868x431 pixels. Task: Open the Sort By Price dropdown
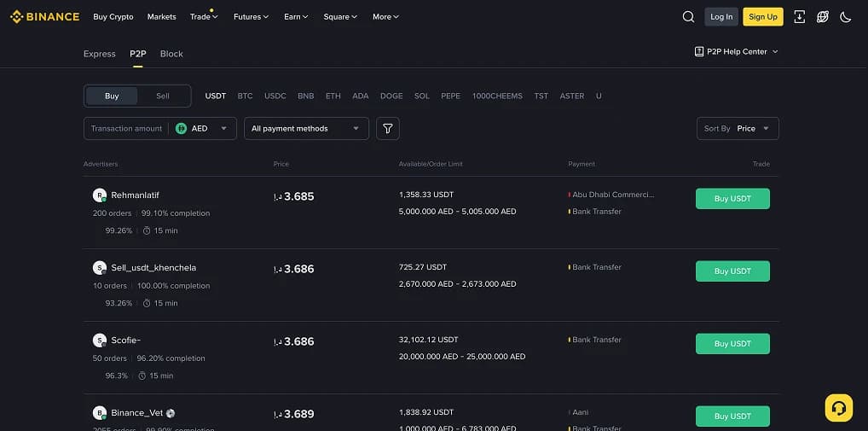(738, 129)
